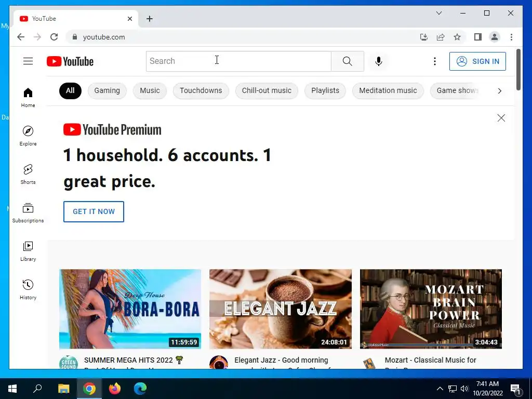View site info via the padlock icon
Image resolution: width=532 pixels, height=399 pixels.
click(x=75, y=37)
